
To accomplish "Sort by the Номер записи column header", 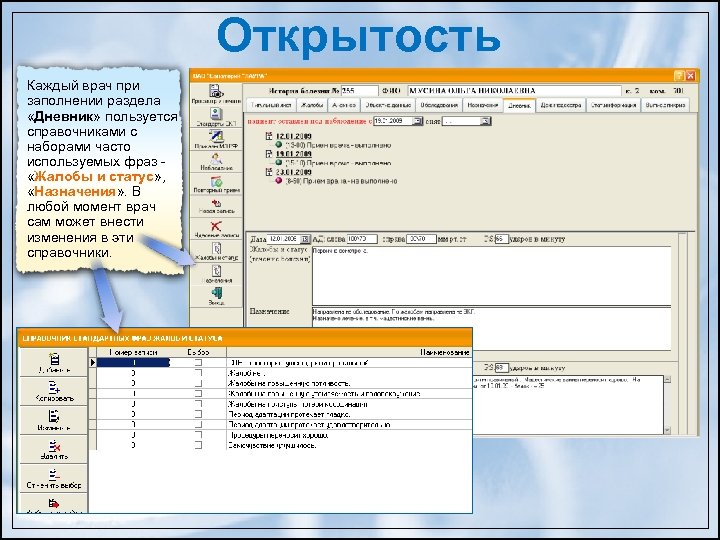I will tap(134, 352).
